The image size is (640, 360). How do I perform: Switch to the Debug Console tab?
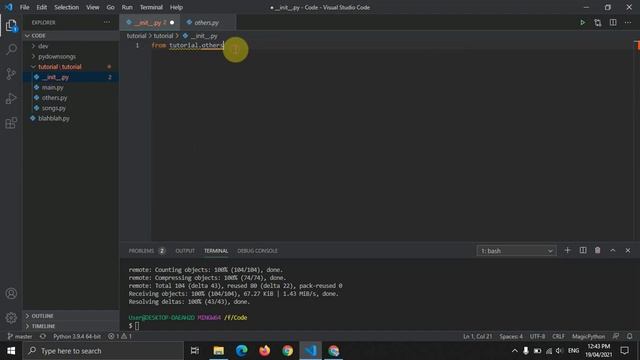[x=257, y=251]
